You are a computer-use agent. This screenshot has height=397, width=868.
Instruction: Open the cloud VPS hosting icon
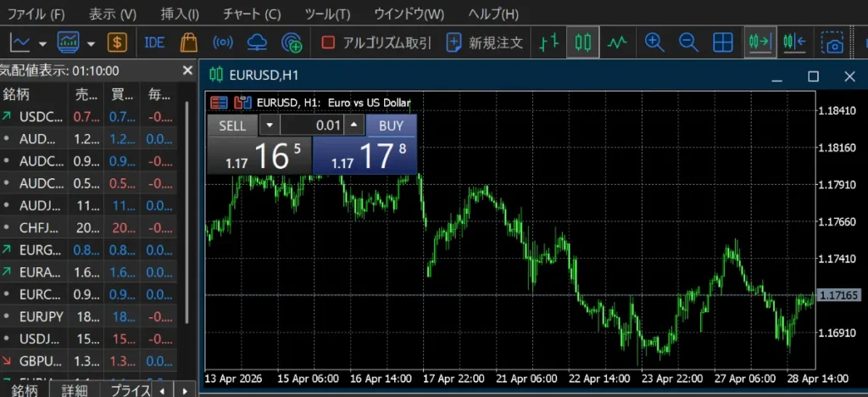point(256,42)
